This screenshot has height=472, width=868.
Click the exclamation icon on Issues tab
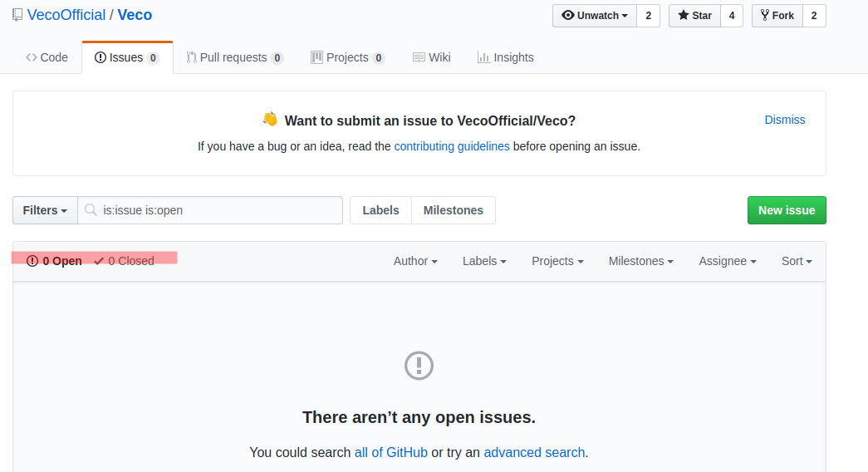tap(101, 57)
